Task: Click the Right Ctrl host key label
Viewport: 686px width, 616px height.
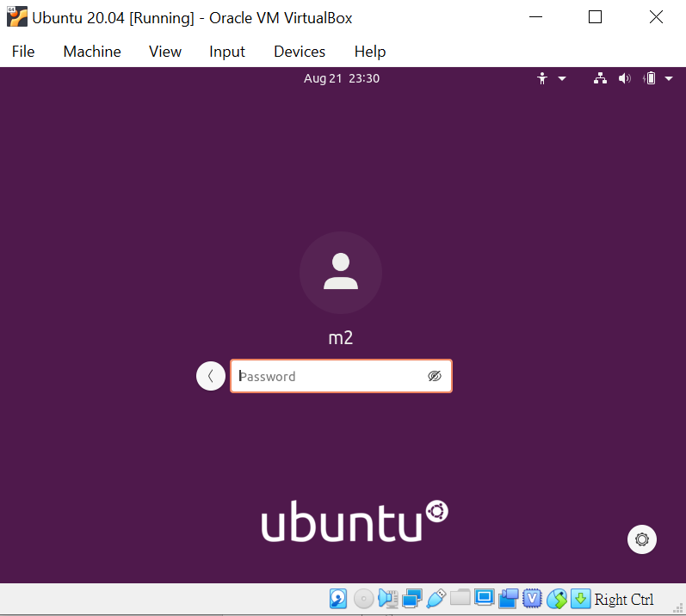Action: click(x=624, y=600)
